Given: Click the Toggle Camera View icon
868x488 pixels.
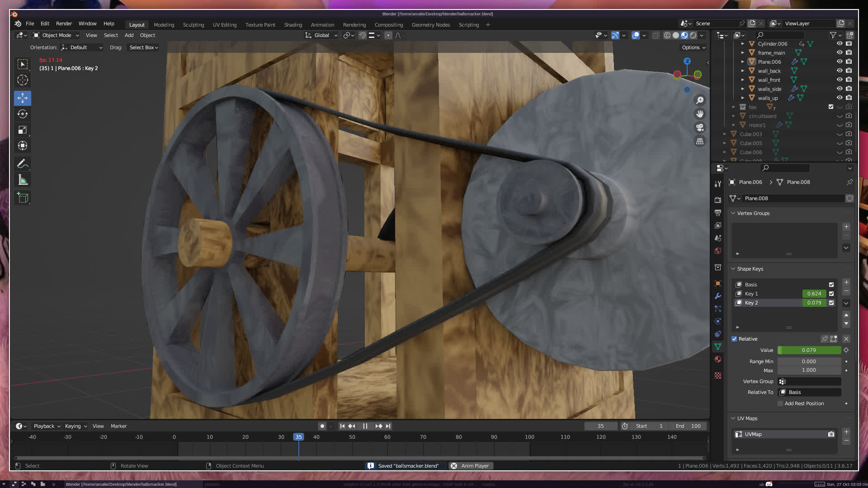Looking at the screenshot, I should [x=700, y=127].
